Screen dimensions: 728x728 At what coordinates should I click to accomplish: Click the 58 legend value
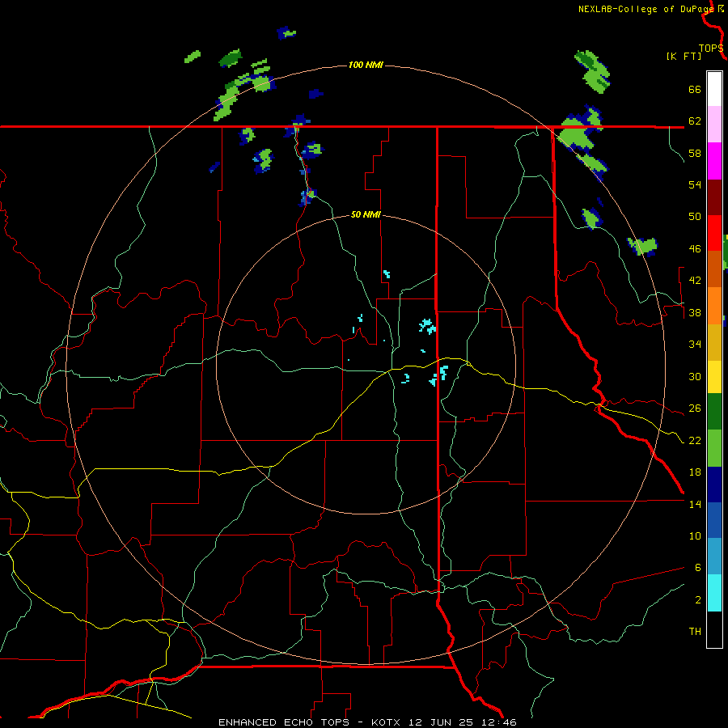tap(695, 153)
